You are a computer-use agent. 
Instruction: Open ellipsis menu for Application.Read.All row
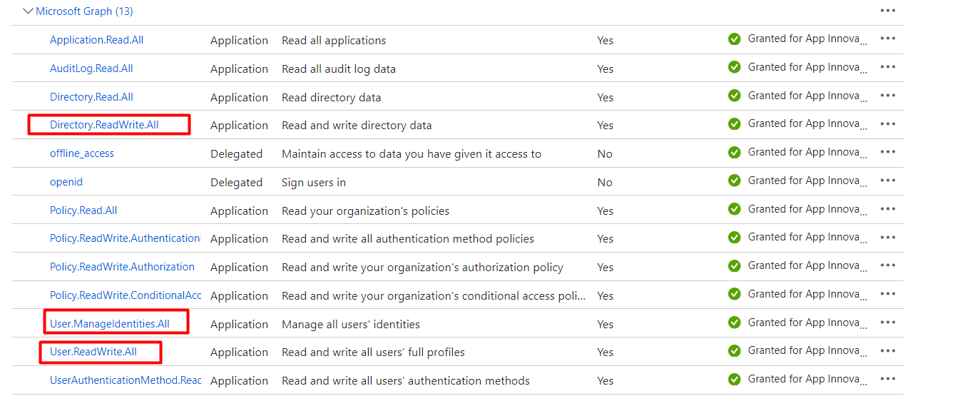click(887, 39)
